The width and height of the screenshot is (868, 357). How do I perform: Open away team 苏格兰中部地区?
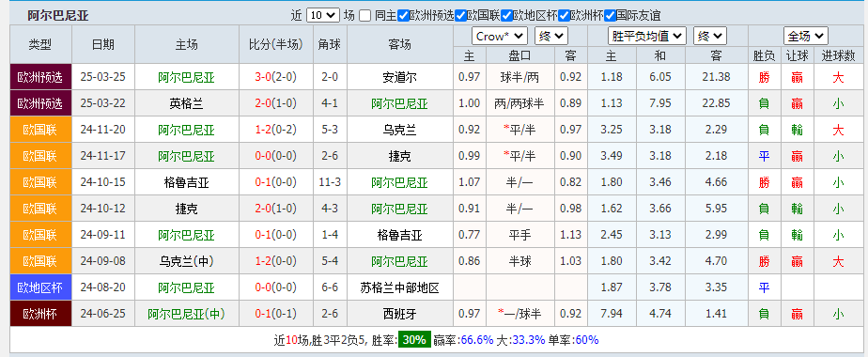coord(399,287)
